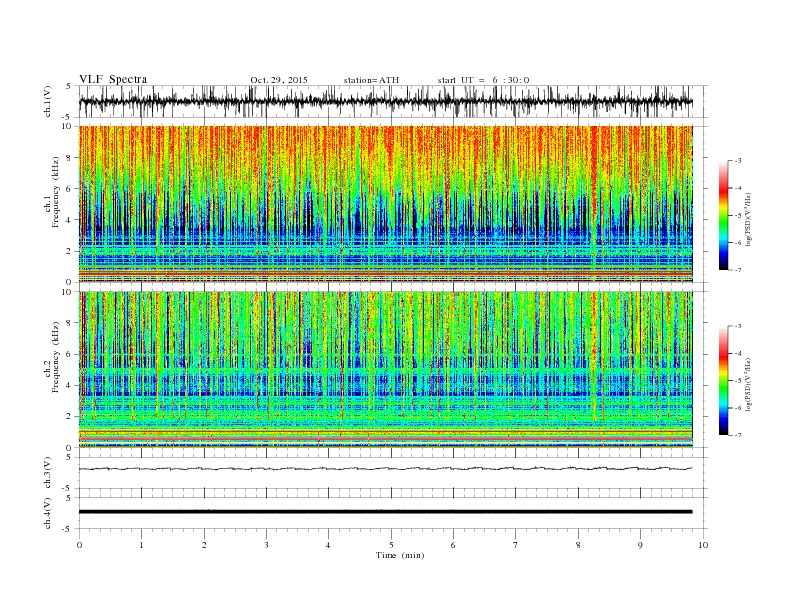Click the time axis tick label "9"

point(640,545)
